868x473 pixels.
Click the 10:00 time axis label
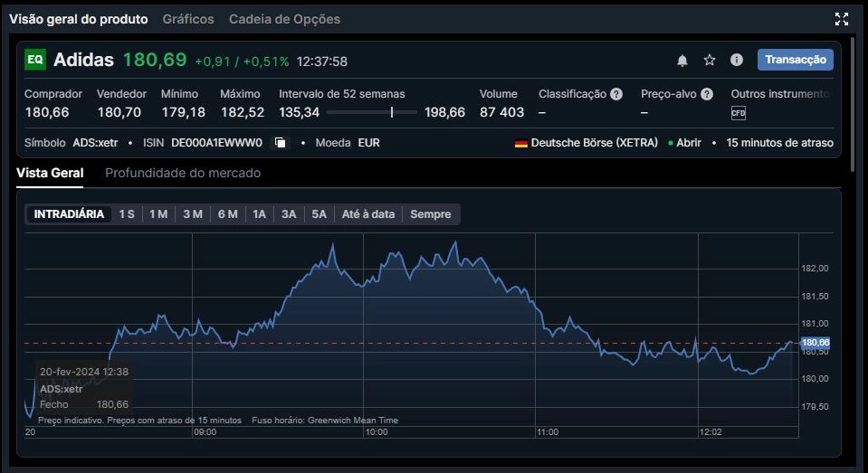coord(377,432)
